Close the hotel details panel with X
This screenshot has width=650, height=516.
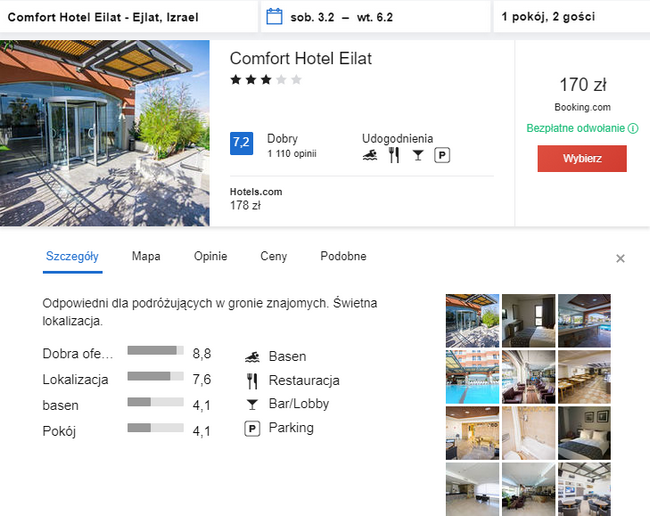(620, 259)
